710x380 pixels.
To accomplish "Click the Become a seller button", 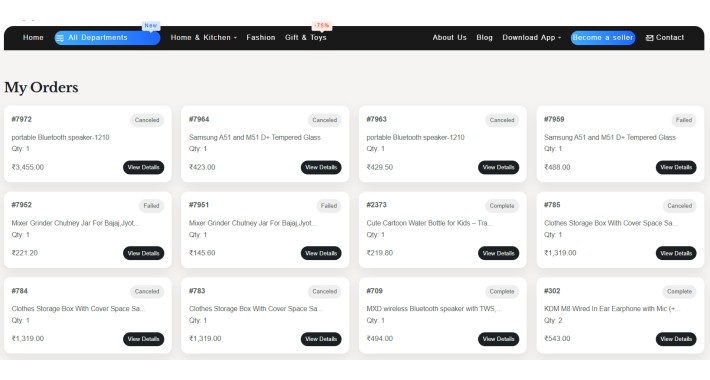I will click(603, 38).
